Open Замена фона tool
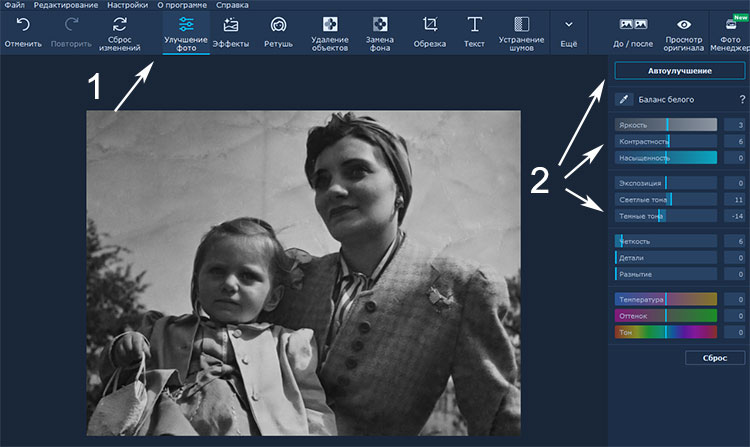The image size is (750, 447). 380,33
